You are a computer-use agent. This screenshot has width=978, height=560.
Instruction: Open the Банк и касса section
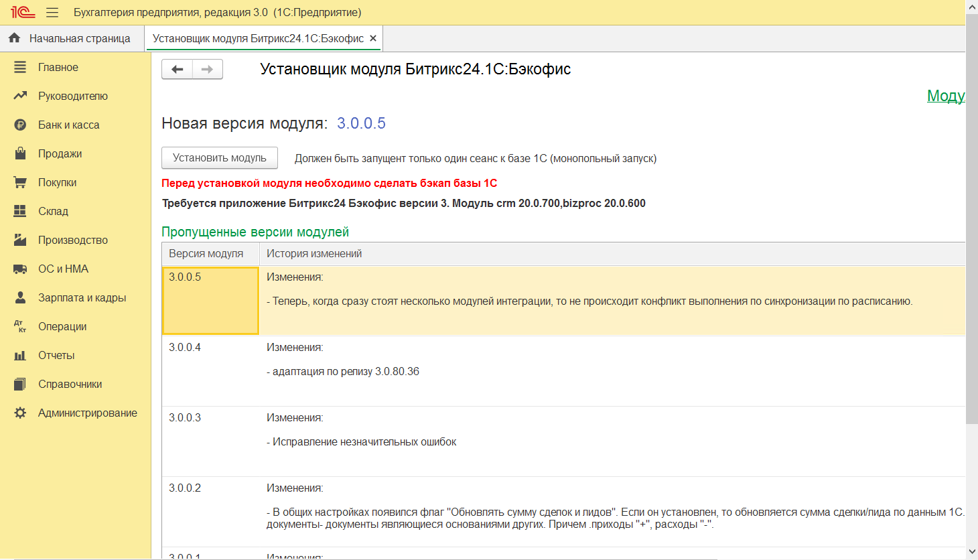click(x=69, y=125)
